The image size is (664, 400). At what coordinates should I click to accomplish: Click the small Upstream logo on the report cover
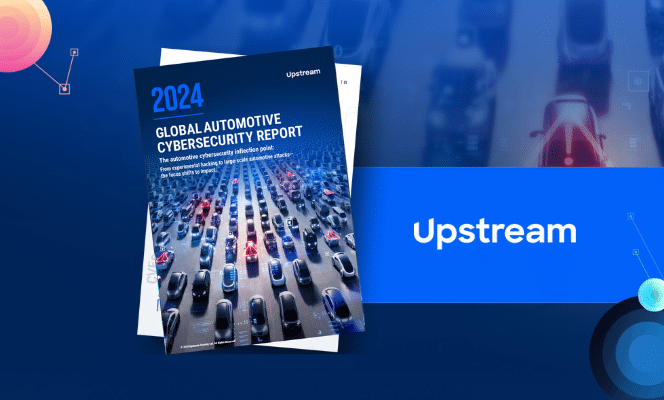pyautogui.click(x=303, y=73)
